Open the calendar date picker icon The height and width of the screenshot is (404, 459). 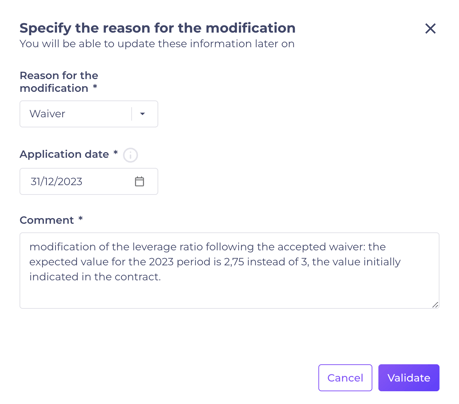(x=139, y=181)
